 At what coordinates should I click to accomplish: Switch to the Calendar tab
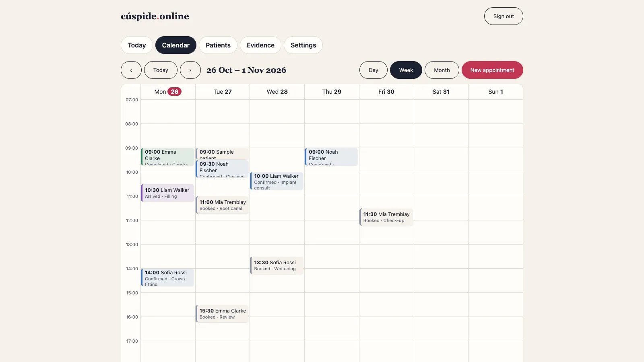[175, 45]
